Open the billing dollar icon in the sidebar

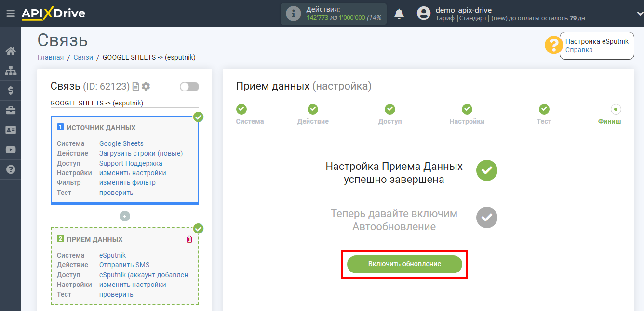pyautogui.click(x=11, y=91)
